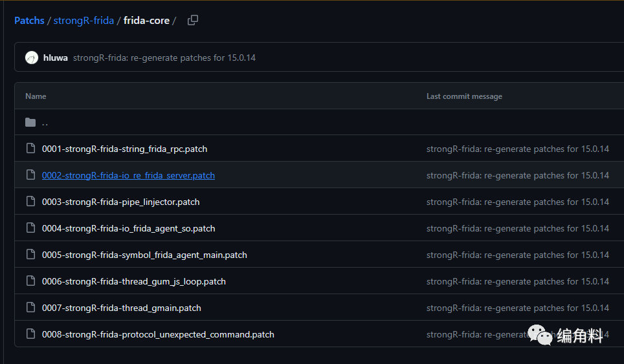This screenshot has height=364, width=624.
Task: Click commit message in 0005 symbol_frida_agent_main row
Action: 518,255
